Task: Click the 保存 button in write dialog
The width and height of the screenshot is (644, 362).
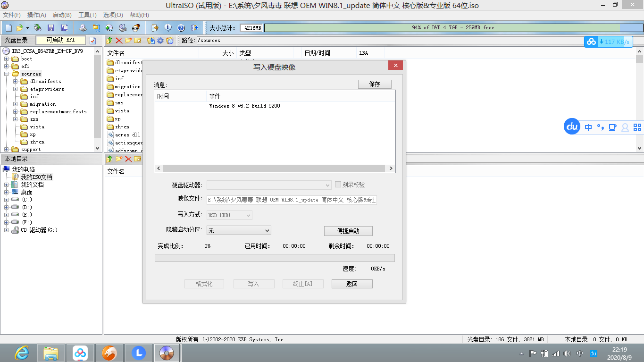Action: tap(375, 84)
